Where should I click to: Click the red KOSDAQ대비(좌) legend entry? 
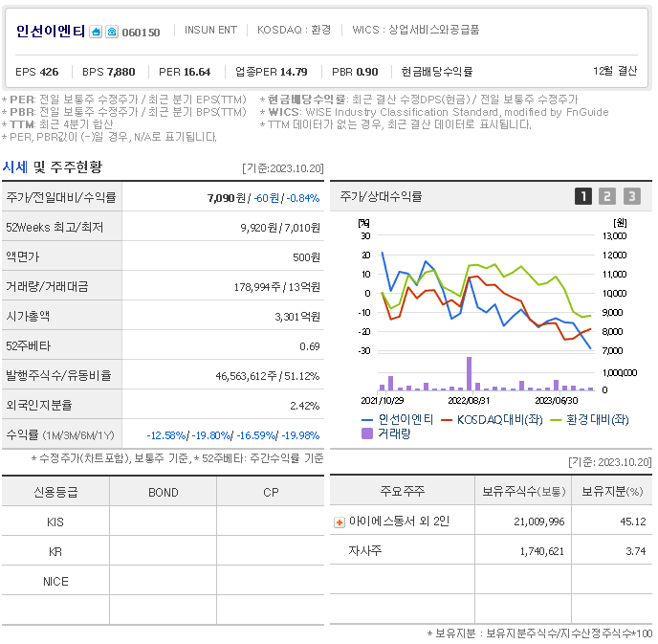(x=492, y=419)
